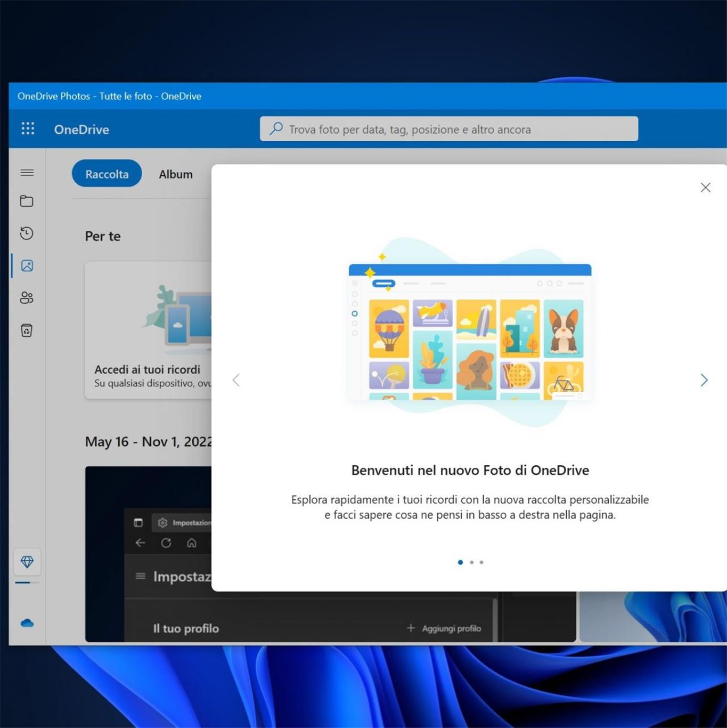
Task: Open the Recent clock icon in sidebar
Action: 27,233
